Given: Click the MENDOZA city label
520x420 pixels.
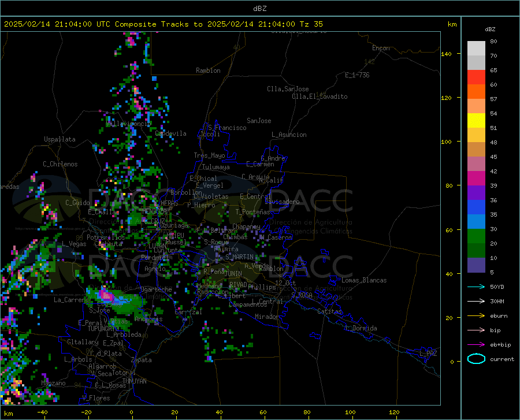Looking at the screenshot, I should click(x=154, y=211).
